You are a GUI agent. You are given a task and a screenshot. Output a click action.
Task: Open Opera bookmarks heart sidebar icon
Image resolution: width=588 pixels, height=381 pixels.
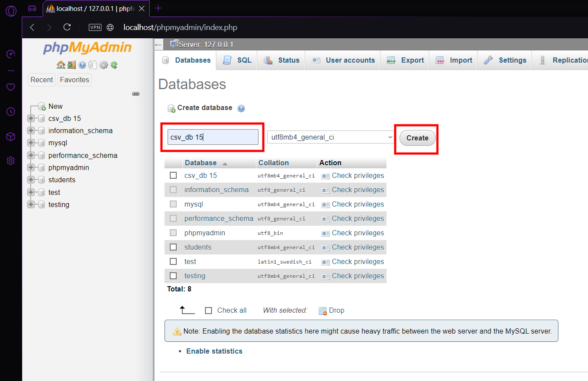[11, 87]
